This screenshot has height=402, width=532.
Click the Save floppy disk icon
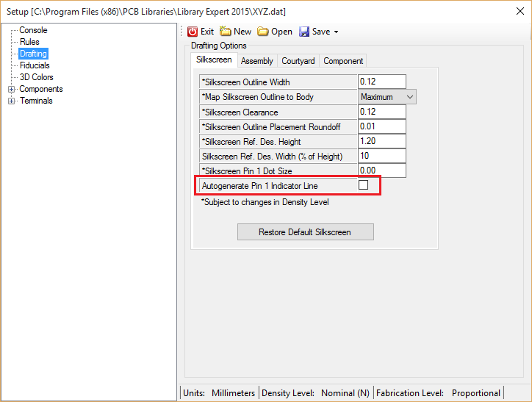click(x=304, y=32)
